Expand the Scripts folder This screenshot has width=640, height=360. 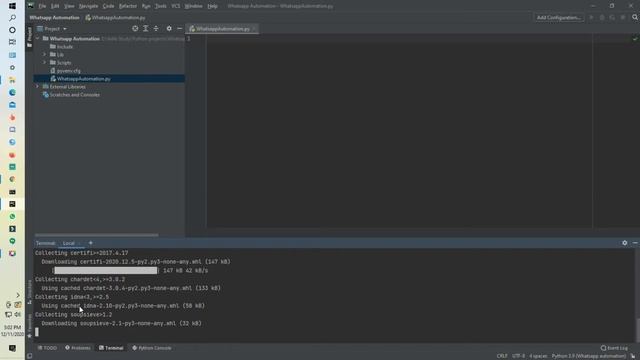(x=44, y=62)
